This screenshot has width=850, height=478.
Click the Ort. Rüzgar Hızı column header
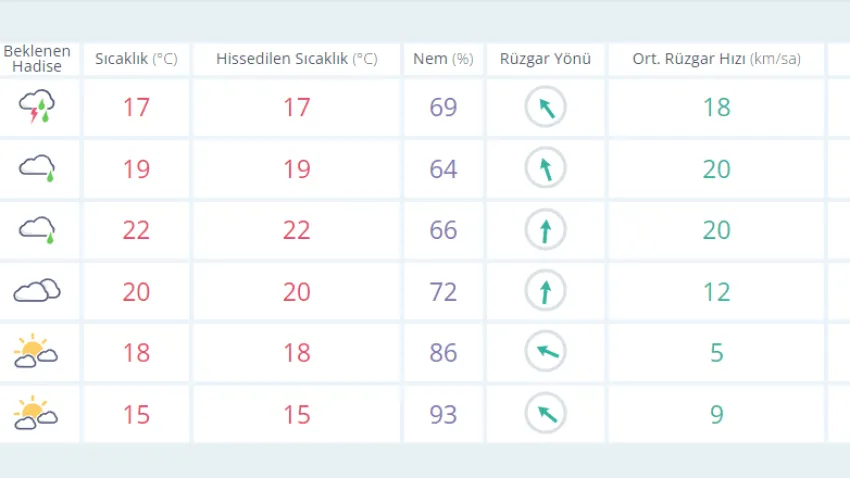[716, 59]
